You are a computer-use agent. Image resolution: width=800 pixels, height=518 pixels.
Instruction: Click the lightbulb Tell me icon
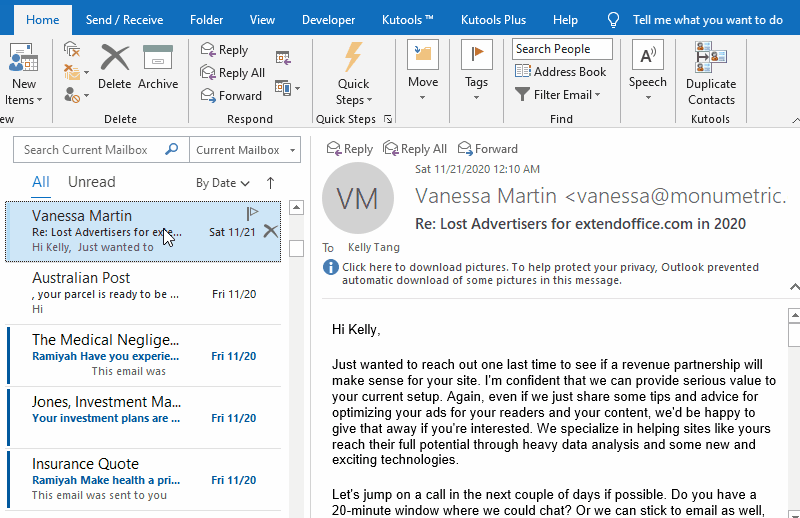click(613, 20)
